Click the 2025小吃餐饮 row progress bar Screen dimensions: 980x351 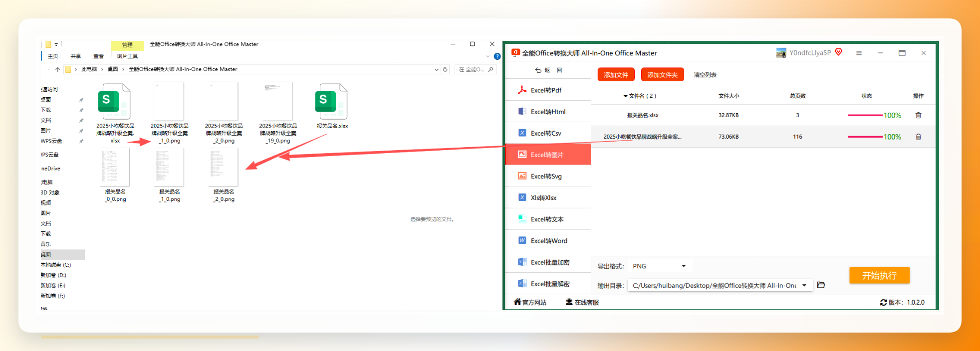pos(865,137)
